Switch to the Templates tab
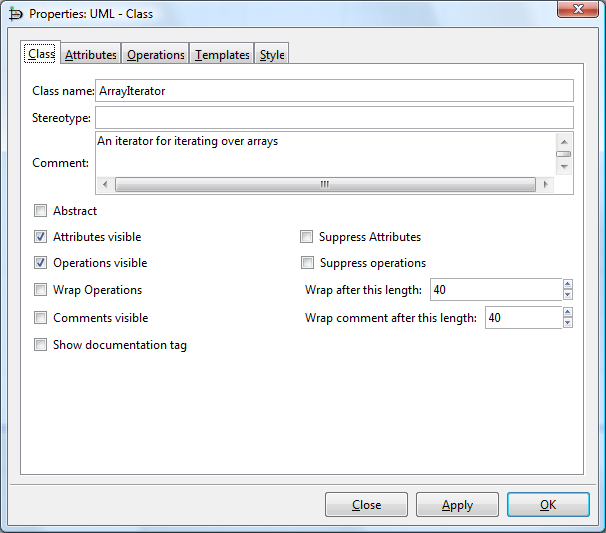606x533 pixels. [222, 54]
